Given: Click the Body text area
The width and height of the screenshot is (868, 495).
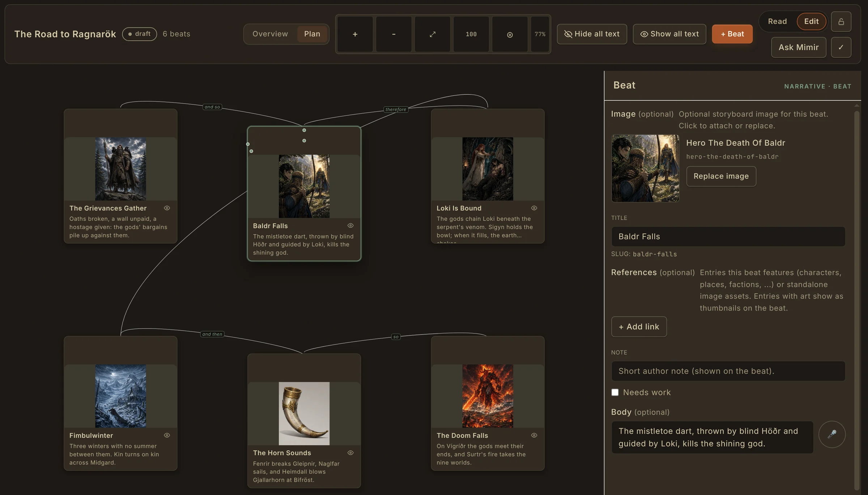Looking at the screenshot, I should 712,437.
